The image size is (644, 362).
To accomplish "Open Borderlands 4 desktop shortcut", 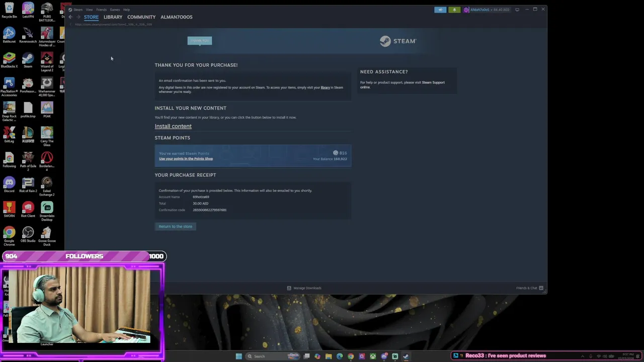I will click(x=47, y=161).
